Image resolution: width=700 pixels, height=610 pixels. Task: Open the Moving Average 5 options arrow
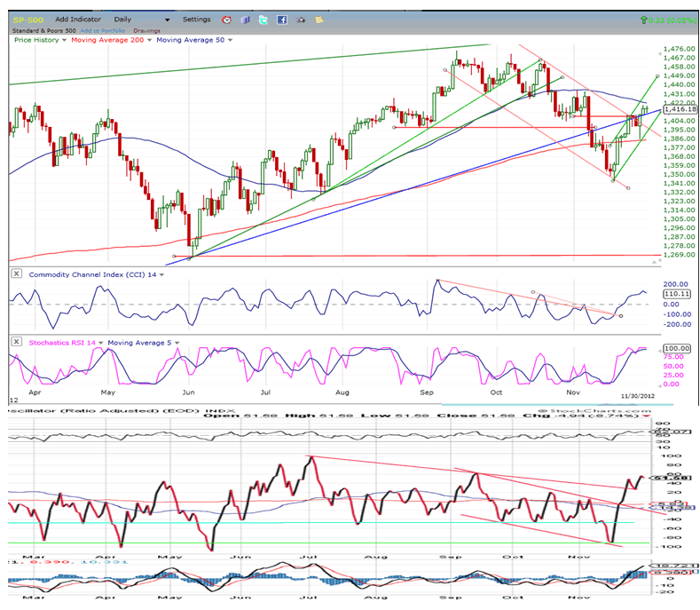(177, 343)
